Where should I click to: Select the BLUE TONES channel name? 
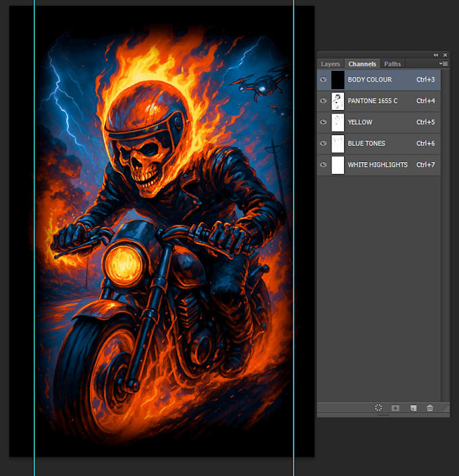[367, 143]
